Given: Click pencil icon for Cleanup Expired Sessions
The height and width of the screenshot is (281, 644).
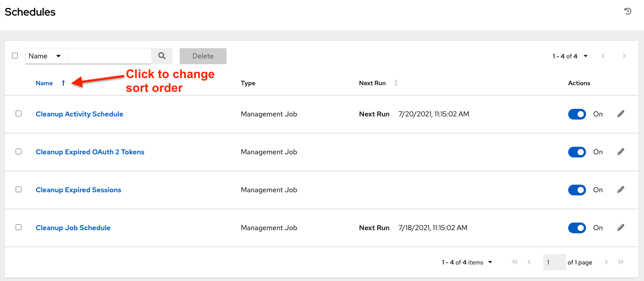Looking at the screenshot, I should (x=620, y=190).
